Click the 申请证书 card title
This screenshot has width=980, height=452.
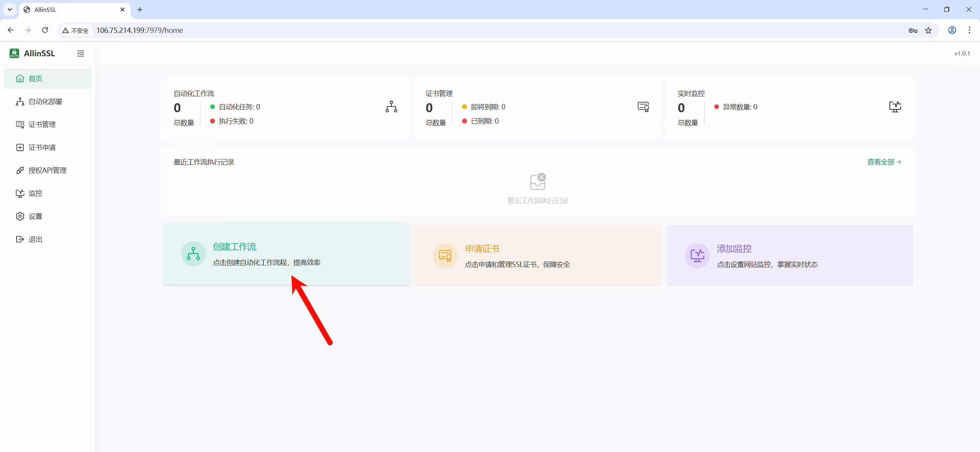[482, 249]
